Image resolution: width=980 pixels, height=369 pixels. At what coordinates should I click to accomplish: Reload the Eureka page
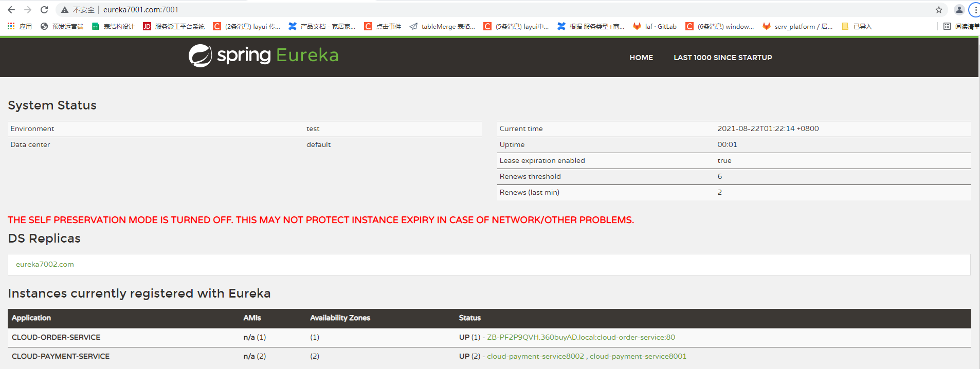click(44, 10)
